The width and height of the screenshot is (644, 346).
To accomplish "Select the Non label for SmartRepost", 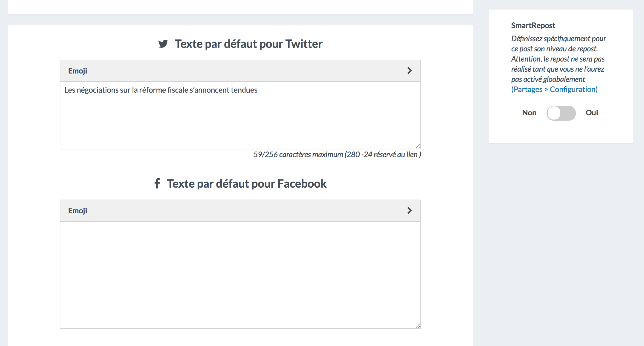I will pos(529,113).
